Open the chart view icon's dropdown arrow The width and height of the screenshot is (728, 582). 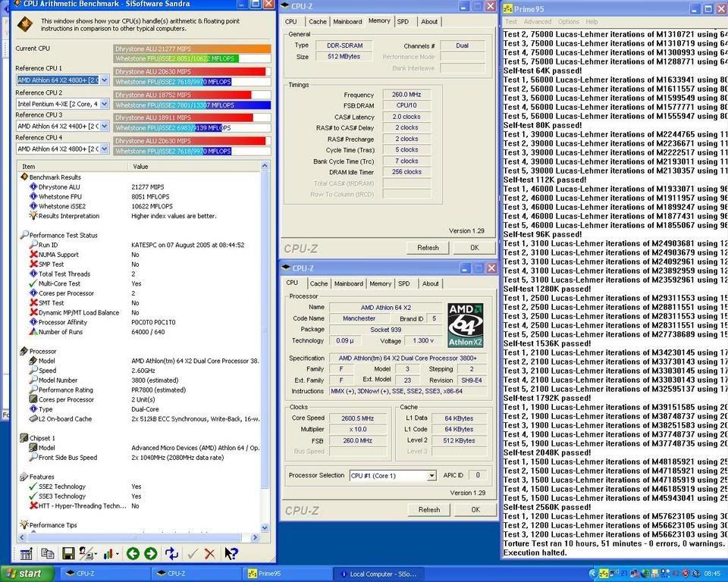click(x=117, y=554)
